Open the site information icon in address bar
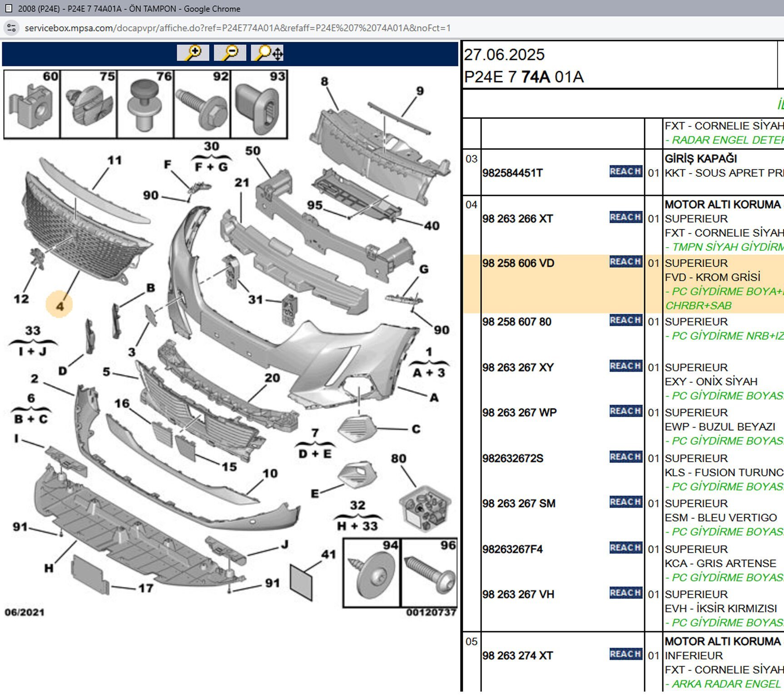 11,28
